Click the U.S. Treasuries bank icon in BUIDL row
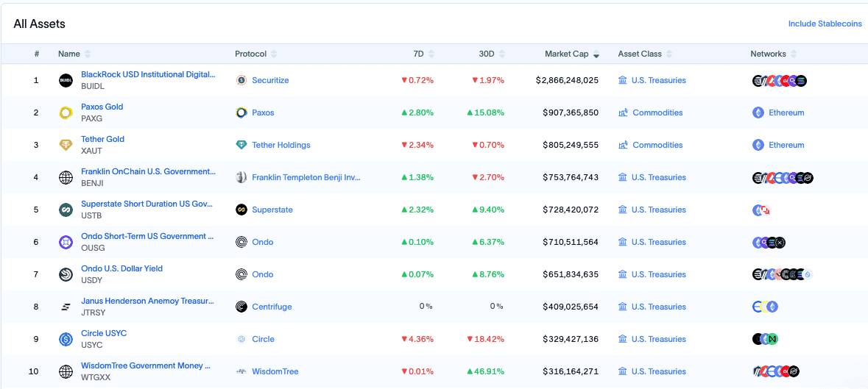This screenshot has height=389, width=868. click(622, 80)
